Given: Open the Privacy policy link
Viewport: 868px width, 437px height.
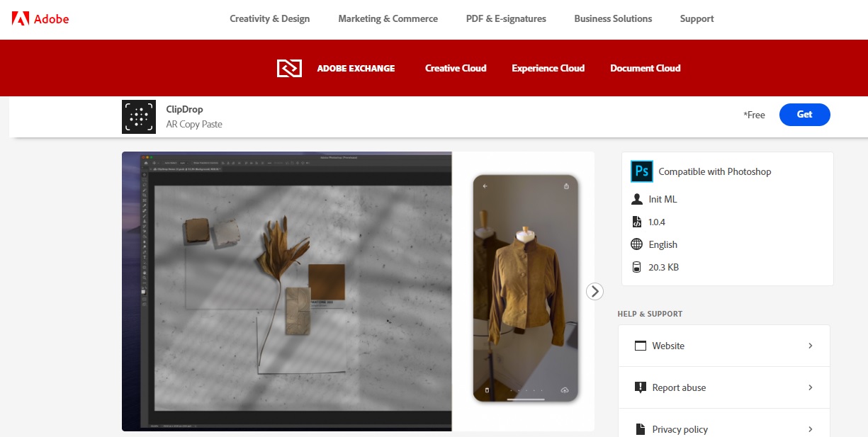Looking at the screenshot, I should point(680,429).
